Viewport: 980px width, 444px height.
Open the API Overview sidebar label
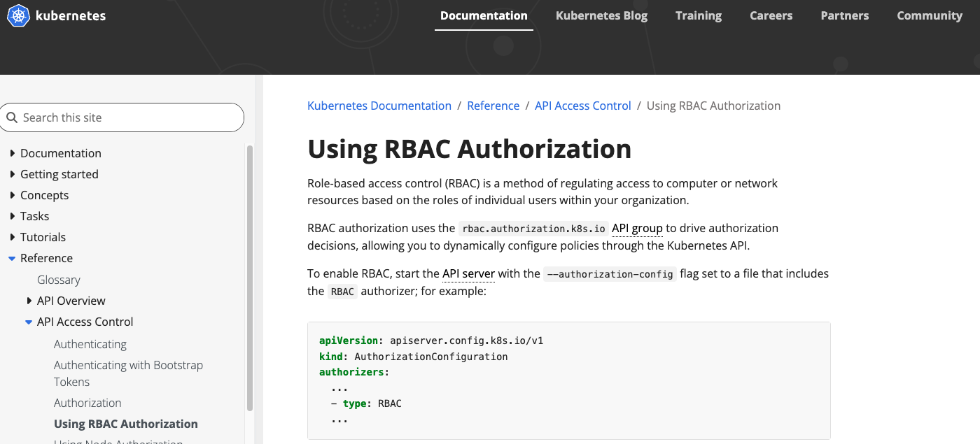71,301
